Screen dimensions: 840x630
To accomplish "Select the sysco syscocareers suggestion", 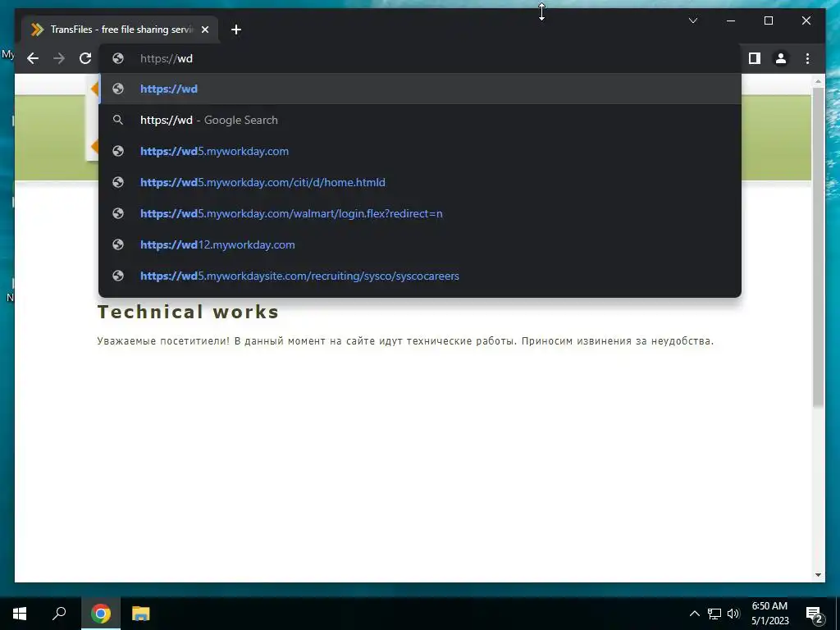I will pos(420,276).
